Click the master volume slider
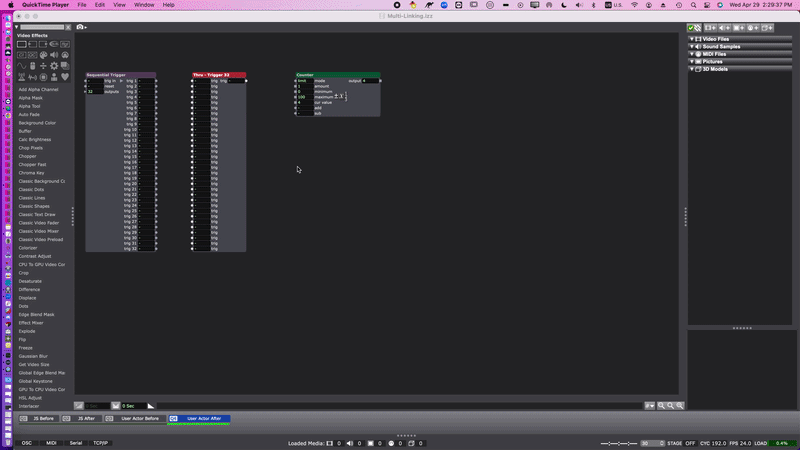 pyautogui.click(x=620, y=442)
